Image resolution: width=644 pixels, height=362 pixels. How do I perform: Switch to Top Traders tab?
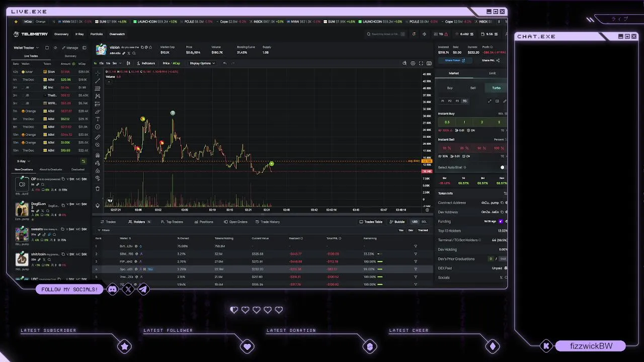coord(172,222)
